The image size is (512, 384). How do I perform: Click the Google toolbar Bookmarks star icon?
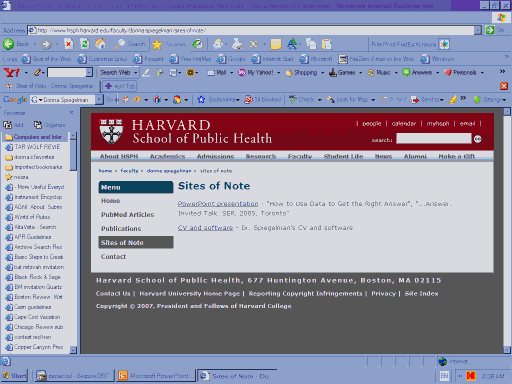click(x=201, y=99)
